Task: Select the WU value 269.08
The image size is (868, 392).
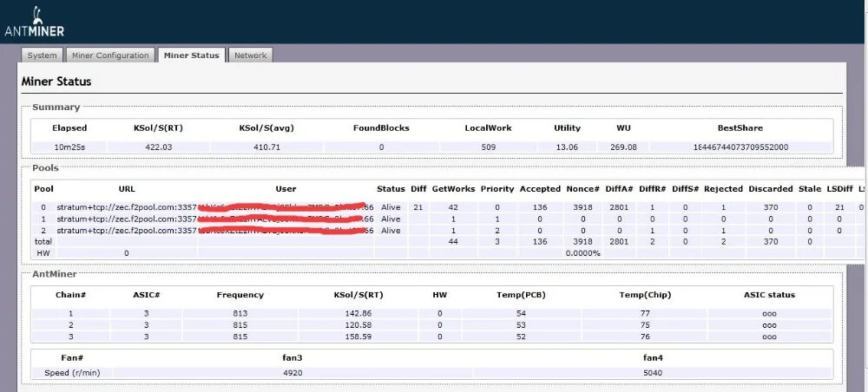Action: [x=623, y=147]
